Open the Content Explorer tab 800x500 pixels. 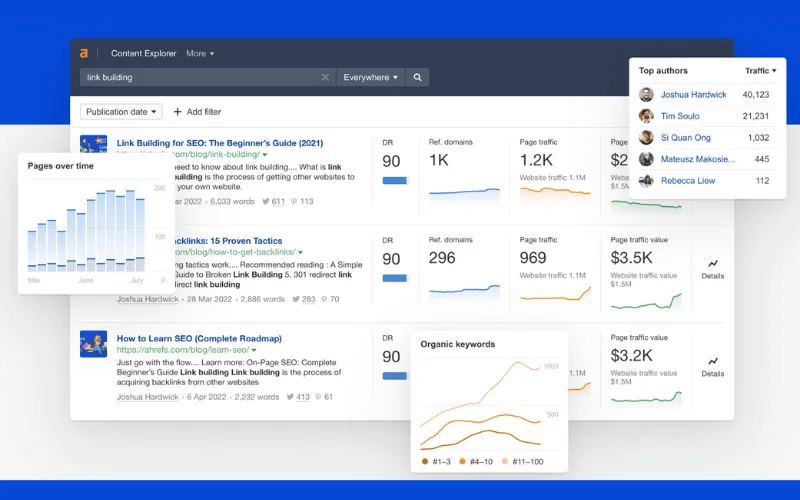click(143, 53)
